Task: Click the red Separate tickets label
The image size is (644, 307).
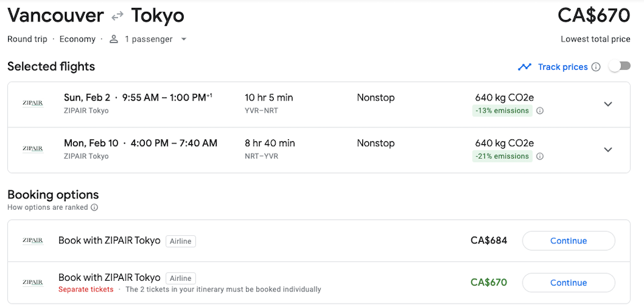Action: point(86,290)
